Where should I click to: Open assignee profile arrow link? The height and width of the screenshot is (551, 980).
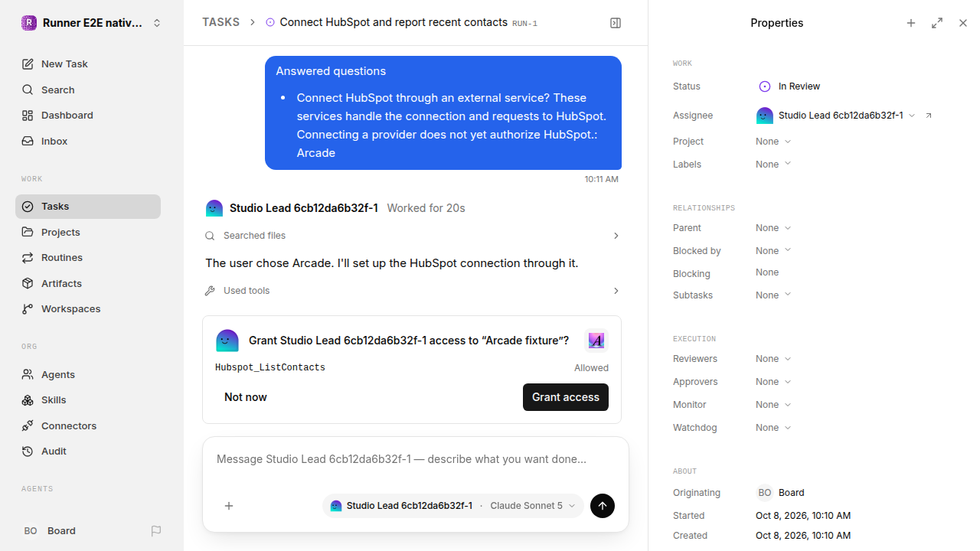tap(929, 116)
